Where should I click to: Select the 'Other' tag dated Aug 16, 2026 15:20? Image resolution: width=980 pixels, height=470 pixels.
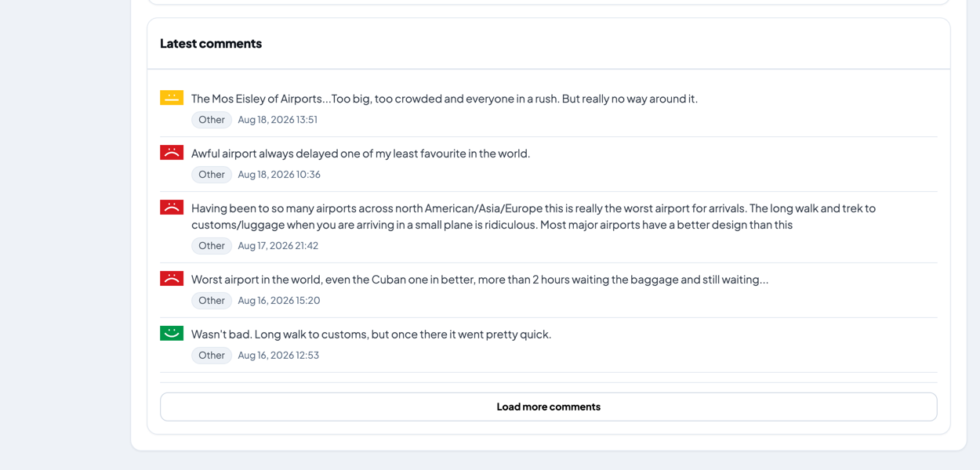click(212, 301)
